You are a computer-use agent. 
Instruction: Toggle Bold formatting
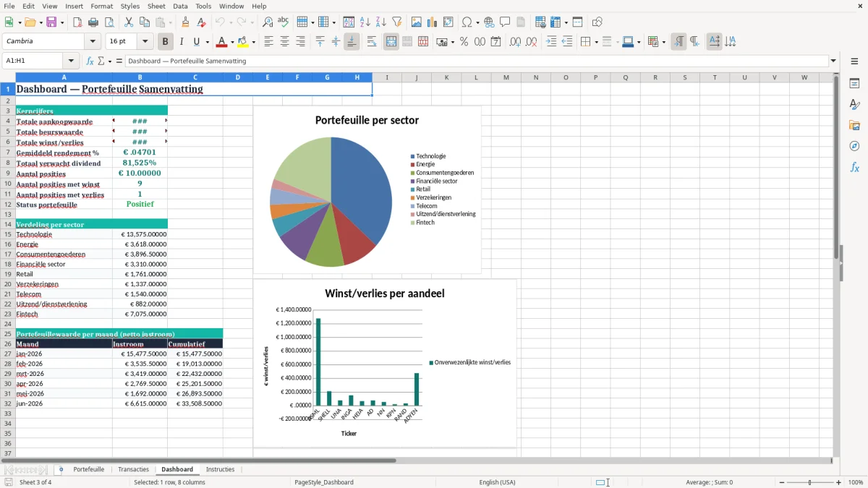click(x=166, y=42)
